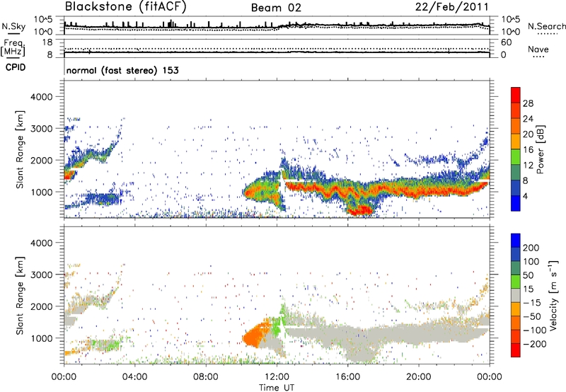
Task: Click the "18" frequency axis tick
Action: tap(47, 42)
